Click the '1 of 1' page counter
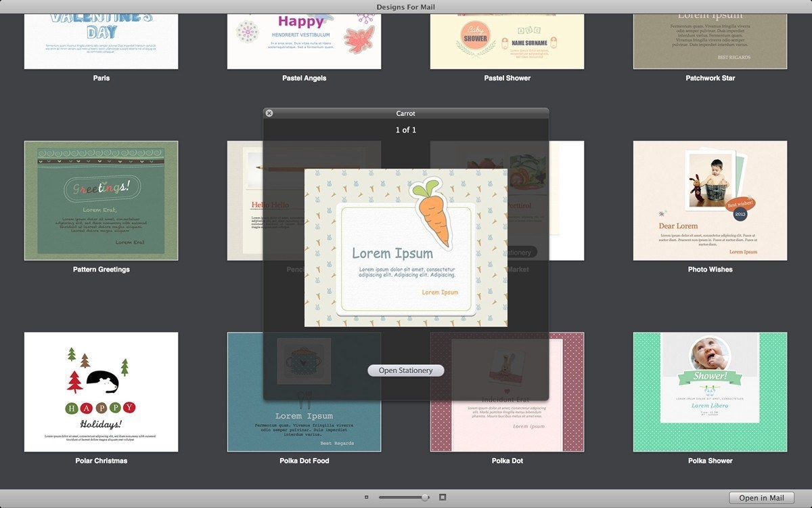The image size is (812, 508). pos(406,130)
